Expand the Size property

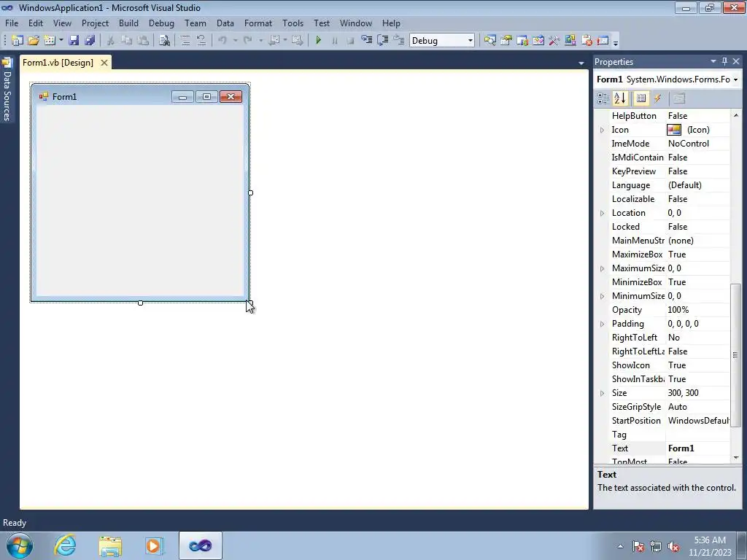602,393
